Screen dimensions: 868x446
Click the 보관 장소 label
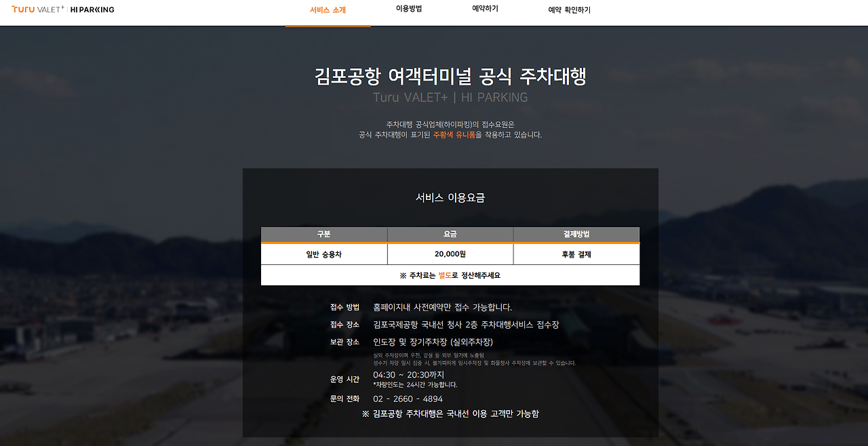(344, 342)
